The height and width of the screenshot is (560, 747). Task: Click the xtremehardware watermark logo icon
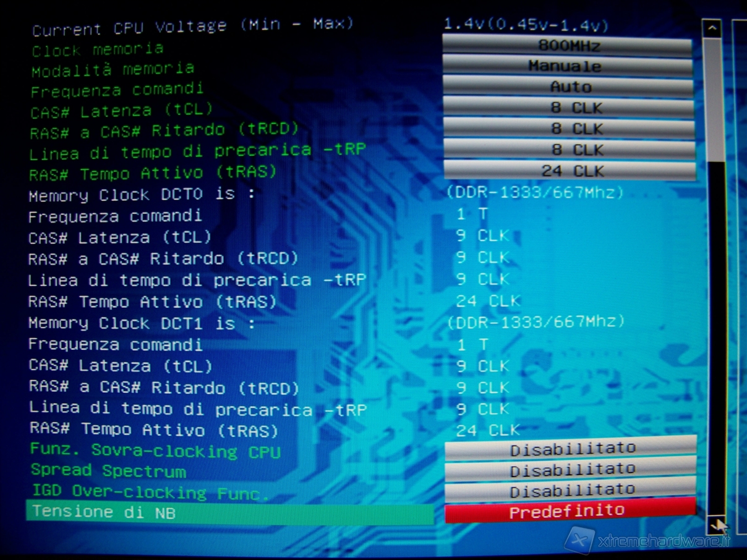point(580,541)
